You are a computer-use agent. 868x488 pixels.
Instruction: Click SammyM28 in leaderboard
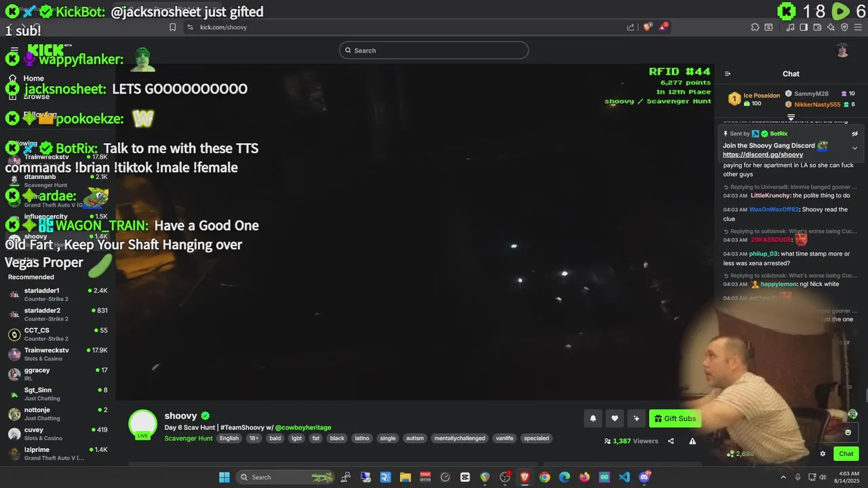click(811, 94)
